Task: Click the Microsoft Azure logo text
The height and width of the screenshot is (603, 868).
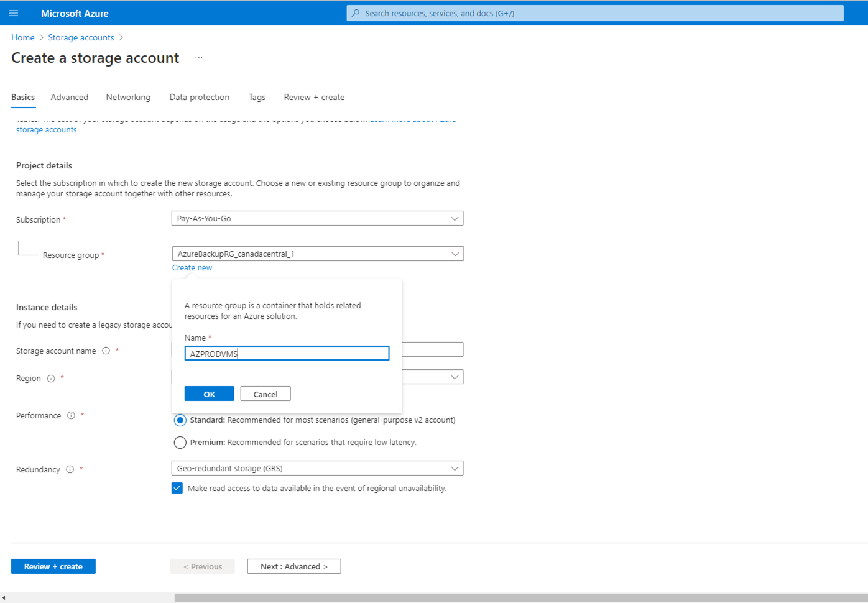Action: pos(75,13)
